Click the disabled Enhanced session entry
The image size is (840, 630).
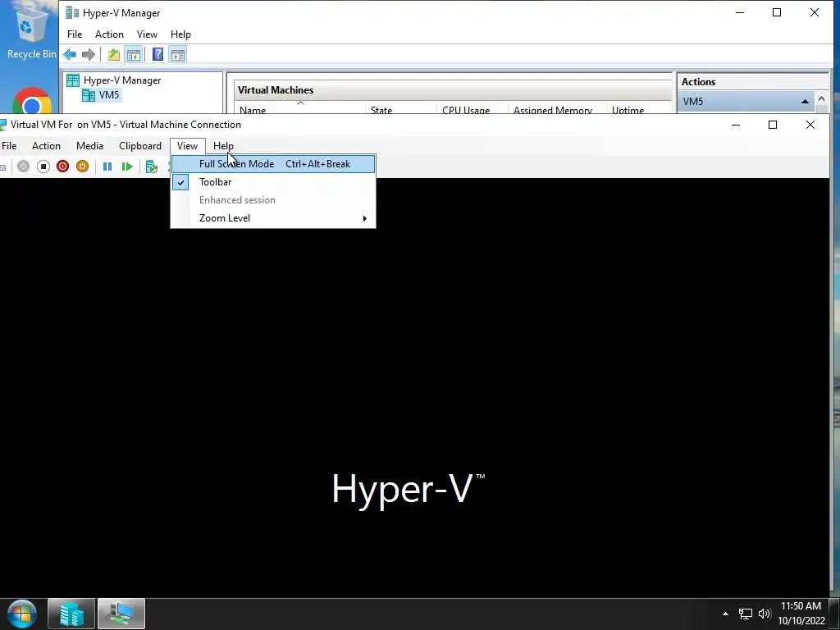[x=273, y=200]
